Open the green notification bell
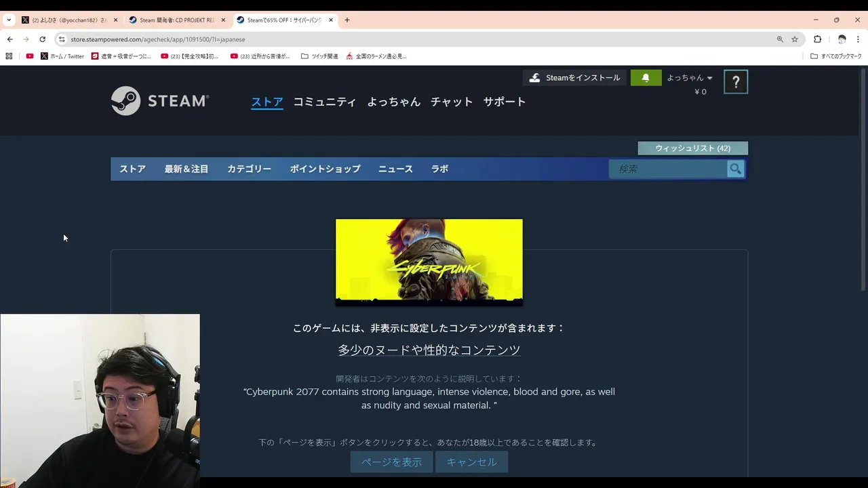 click(646, 78)
